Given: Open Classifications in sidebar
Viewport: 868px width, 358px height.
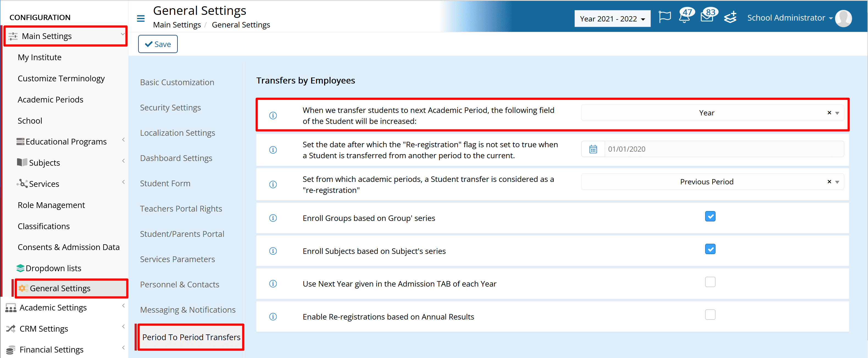Looking at the screenshot, I should (x=43, y=226).
